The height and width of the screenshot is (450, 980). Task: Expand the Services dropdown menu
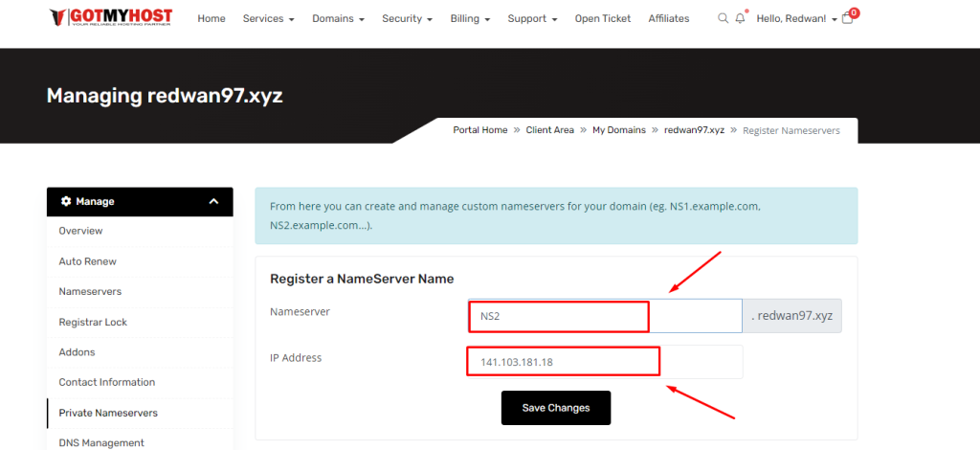click(268, 18)
